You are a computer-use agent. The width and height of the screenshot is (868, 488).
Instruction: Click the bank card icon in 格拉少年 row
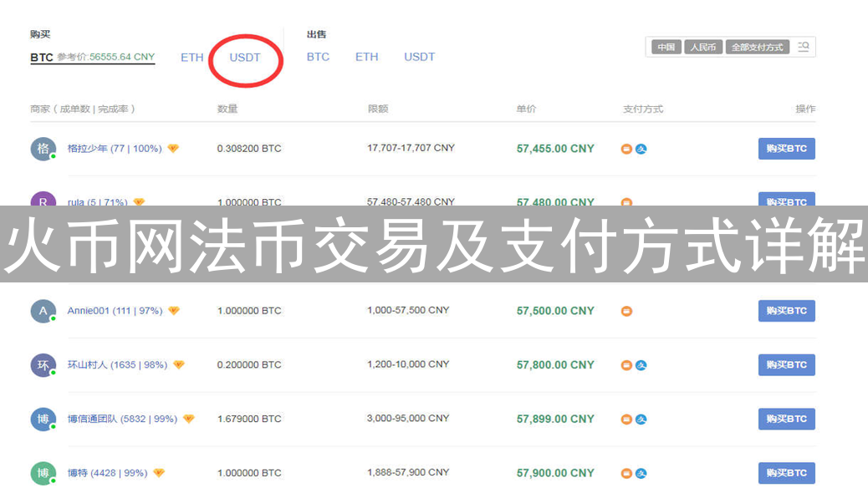pos(626,149)
